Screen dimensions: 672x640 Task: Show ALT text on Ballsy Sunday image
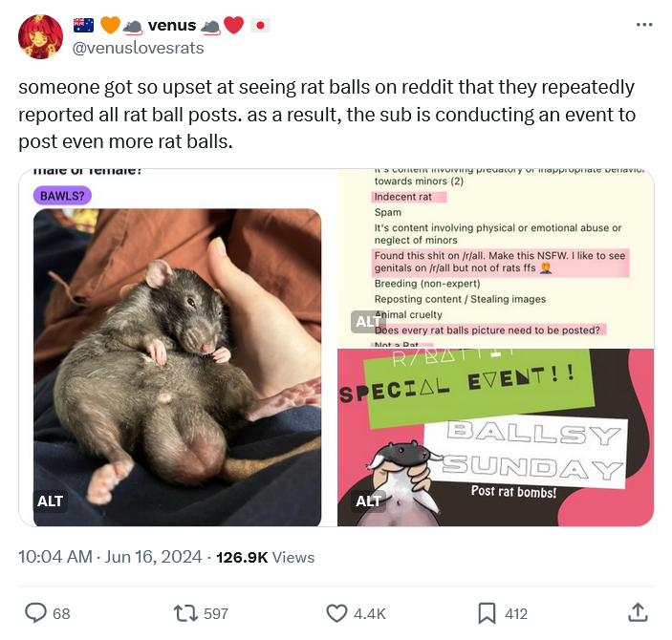(368, 501)
